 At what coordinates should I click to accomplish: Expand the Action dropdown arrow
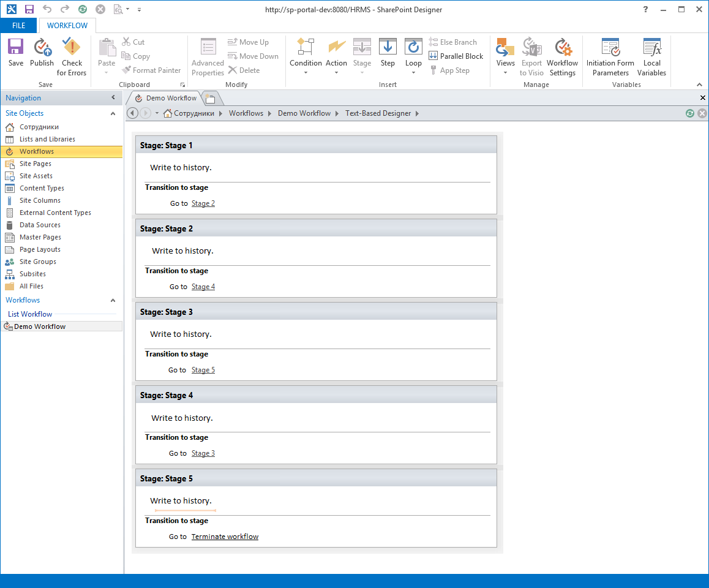coord(336,73)
